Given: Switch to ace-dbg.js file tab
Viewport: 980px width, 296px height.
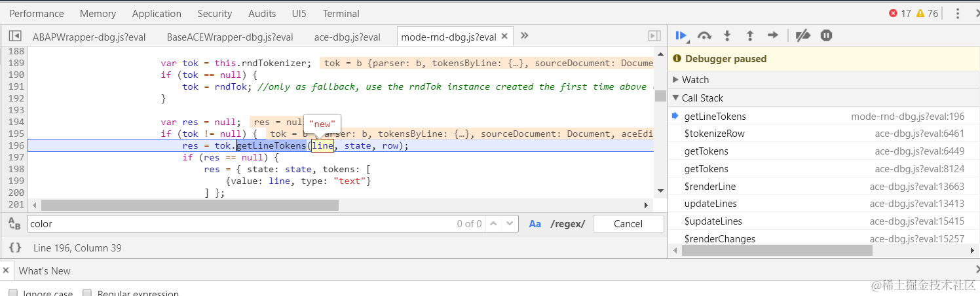Looking at the screenshot, I should point(347,37).
